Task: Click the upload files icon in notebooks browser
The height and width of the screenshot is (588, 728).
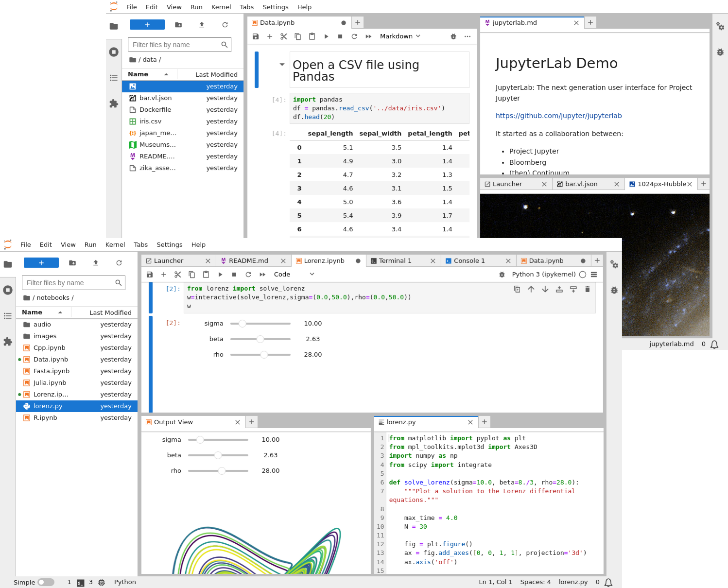Action: coord(96,263)
